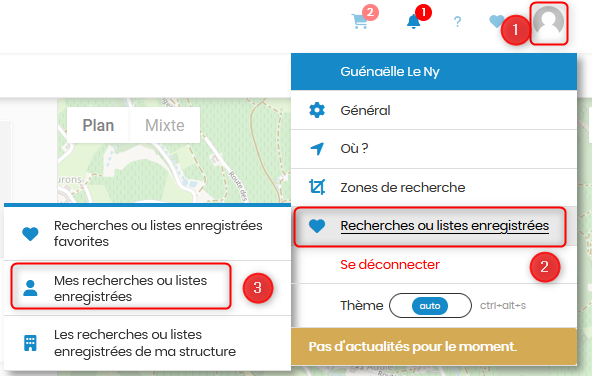Switch the map to Mixte view
The height and width of the screenshot is (376, 592).
pos(165,125)
